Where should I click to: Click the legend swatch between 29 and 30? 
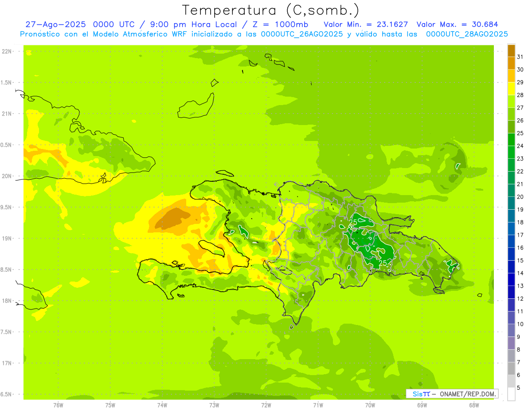tap(511, 76)
